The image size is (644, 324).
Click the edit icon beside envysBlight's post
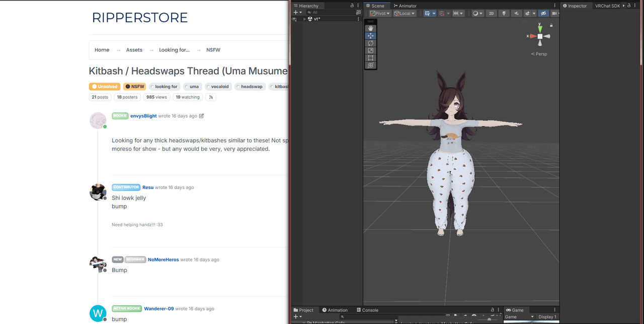click(x=202, y=116)
